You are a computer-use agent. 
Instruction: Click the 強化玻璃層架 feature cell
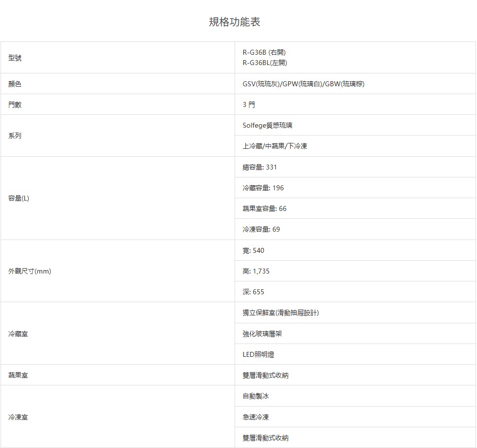pyautogui.click(x=262, y=334)
